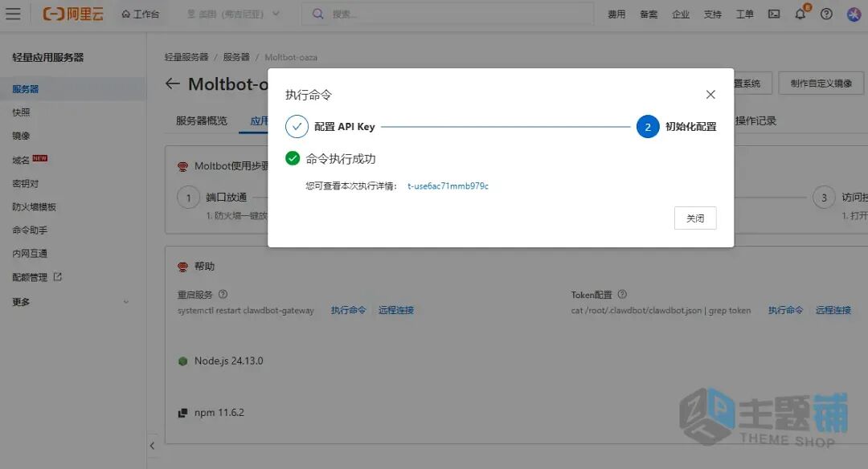
Task: Go to 服务器 breadcrumb
Action: [x=235, y=57]
